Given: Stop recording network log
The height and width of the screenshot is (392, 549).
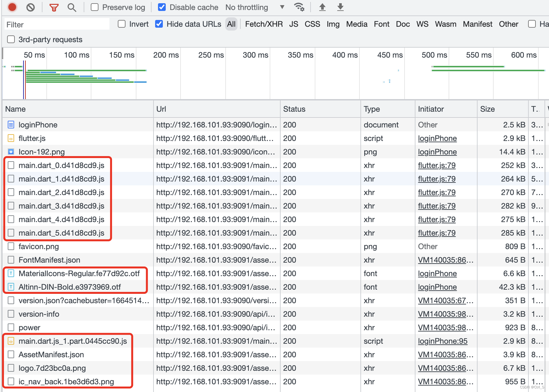Looking at the screenshot, I should [x=12, y=7].
